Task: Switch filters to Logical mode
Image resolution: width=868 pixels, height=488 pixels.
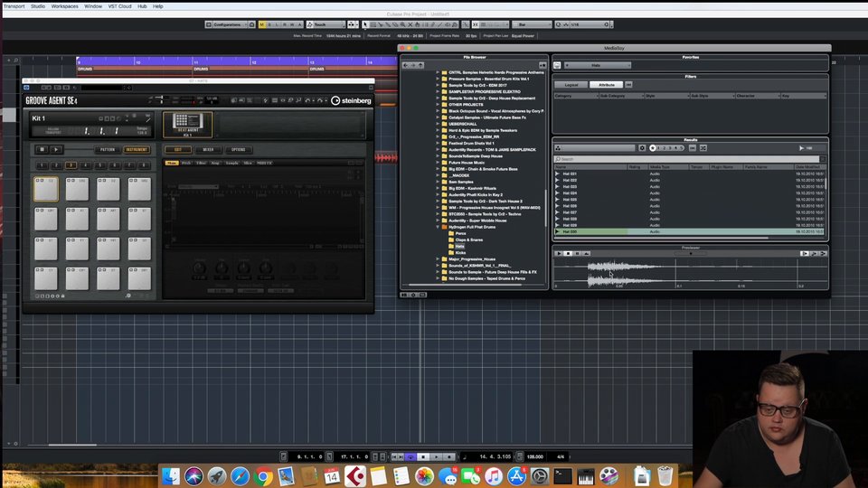Action: (571, 85)
